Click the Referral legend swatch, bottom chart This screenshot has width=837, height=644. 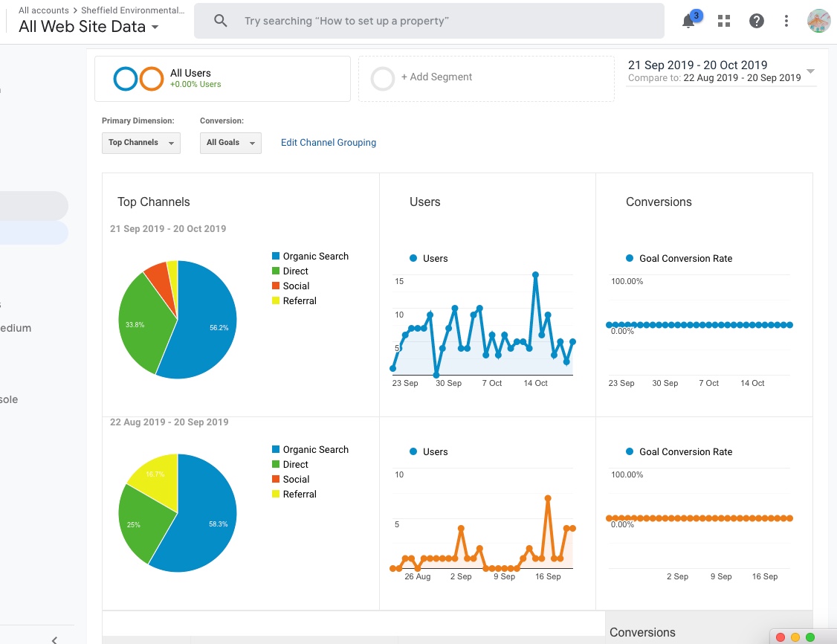click(276, 495)
